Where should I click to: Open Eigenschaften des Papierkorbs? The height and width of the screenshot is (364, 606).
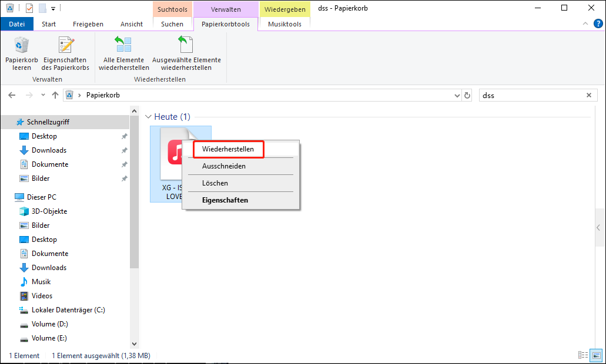pos(65,53)
